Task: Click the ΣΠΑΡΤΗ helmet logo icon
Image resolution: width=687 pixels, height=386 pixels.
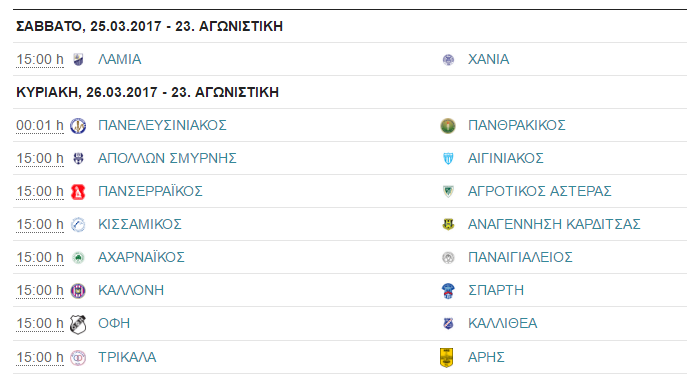Action: (x=448, y=291)
